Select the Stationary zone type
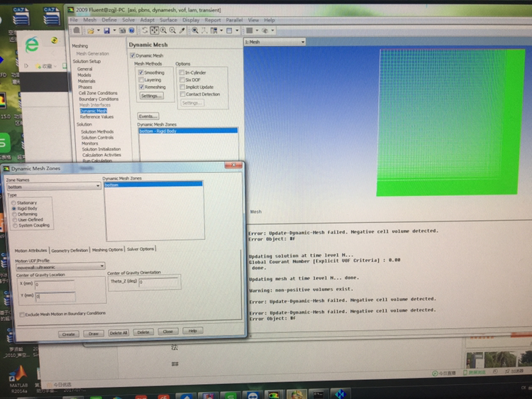Image resolution: width=532 pixels, height=399 pixels. [x=13, y=203]
